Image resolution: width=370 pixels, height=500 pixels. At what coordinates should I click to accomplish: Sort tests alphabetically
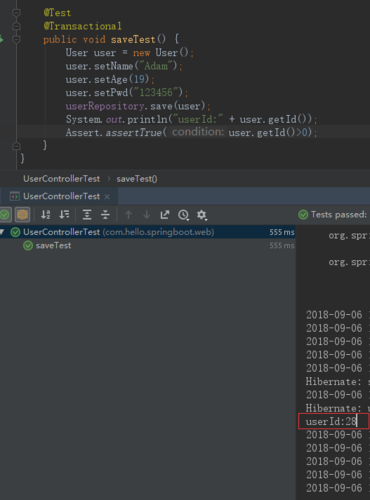46,215
